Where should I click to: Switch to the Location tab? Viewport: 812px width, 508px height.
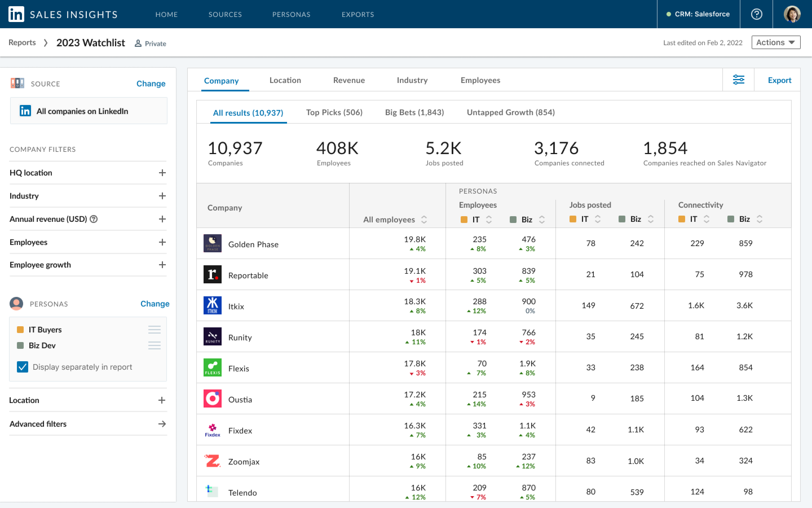[285, 80]
